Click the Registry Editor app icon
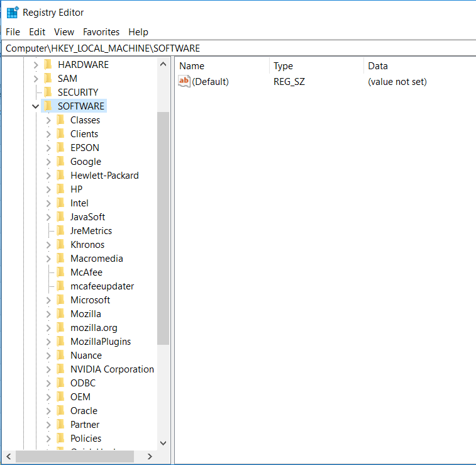The image size is (476, 465). [x=13, y=13]
